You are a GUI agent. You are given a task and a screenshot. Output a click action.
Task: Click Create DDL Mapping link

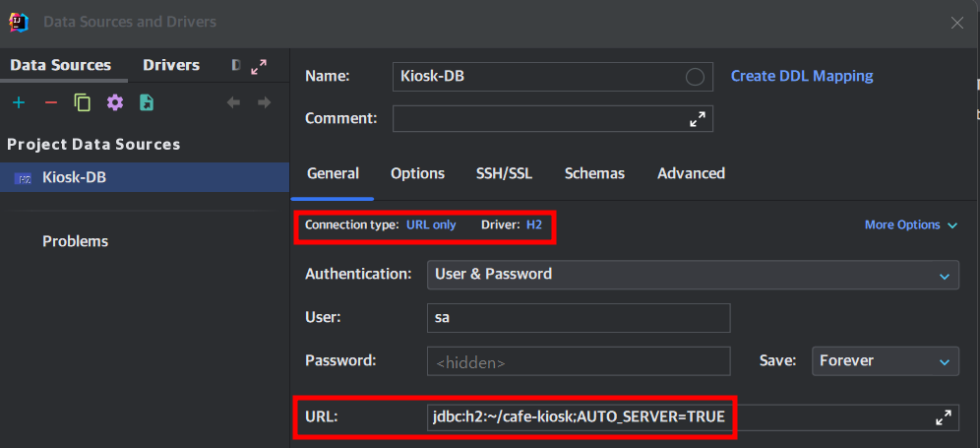click(802, 77)
